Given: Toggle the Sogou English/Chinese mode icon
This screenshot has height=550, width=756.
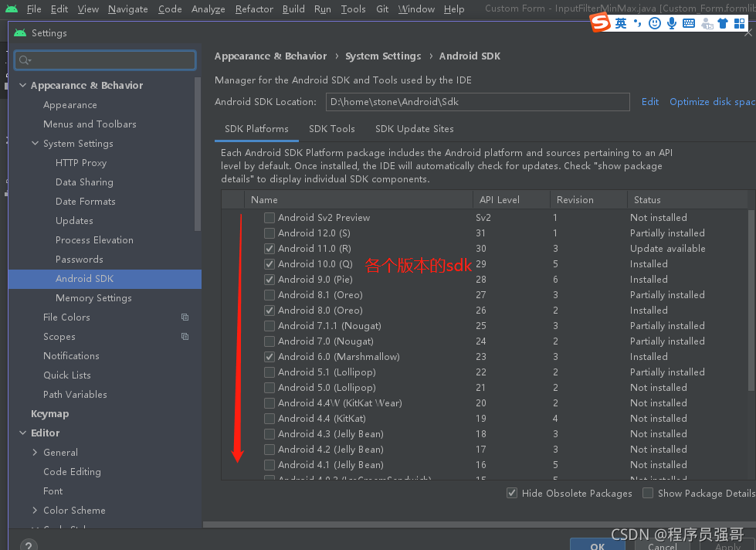Looking at the screenshot, I should tap(621, 23).
